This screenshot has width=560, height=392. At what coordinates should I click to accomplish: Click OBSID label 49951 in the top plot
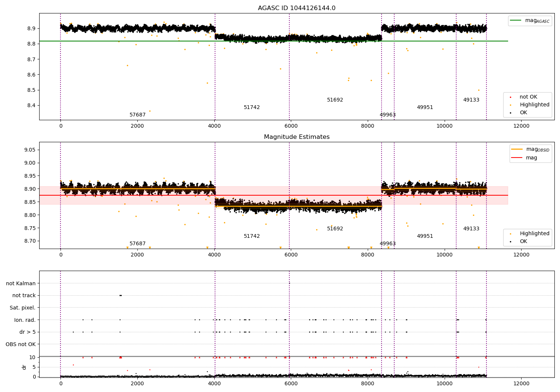[425, 108]
